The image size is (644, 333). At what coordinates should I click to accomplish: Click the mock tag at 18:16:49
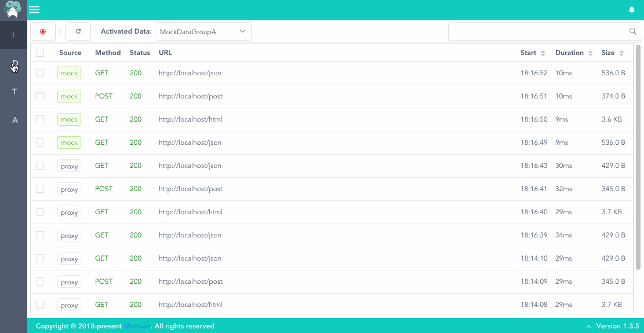tap(69, 142)
